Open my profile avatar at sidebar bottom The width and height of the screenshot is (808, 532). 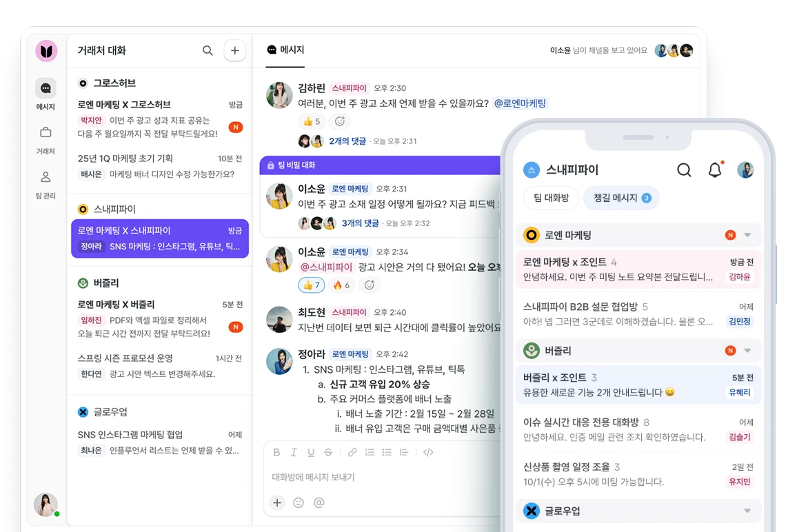click(x=46, y=504)
